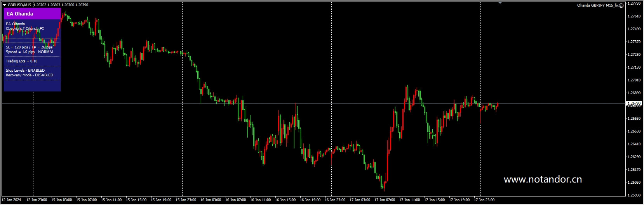Click the smiley face expert advisor icon
This screenshot has height=205, width=644.
(621, 5)
